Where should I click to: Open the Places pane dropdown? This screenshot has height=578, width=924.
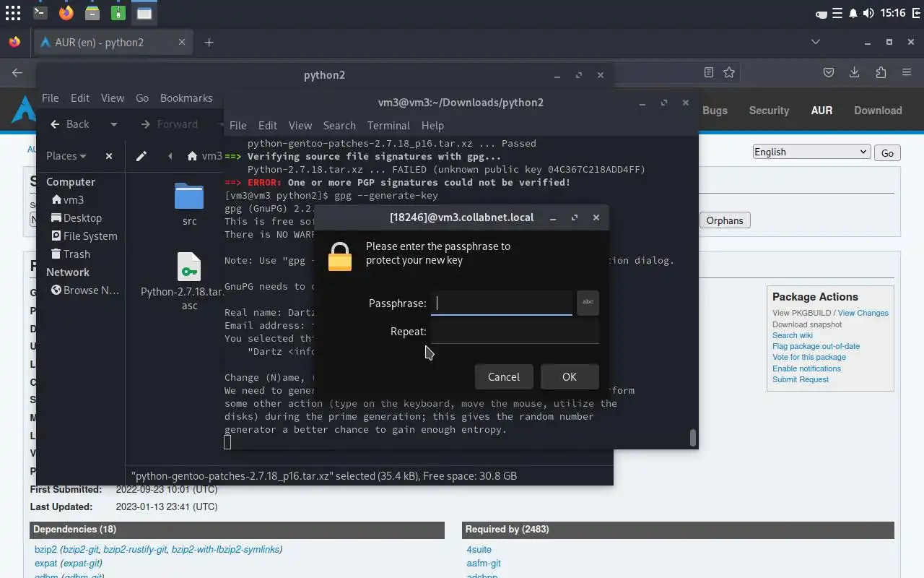tap(66, 155)
